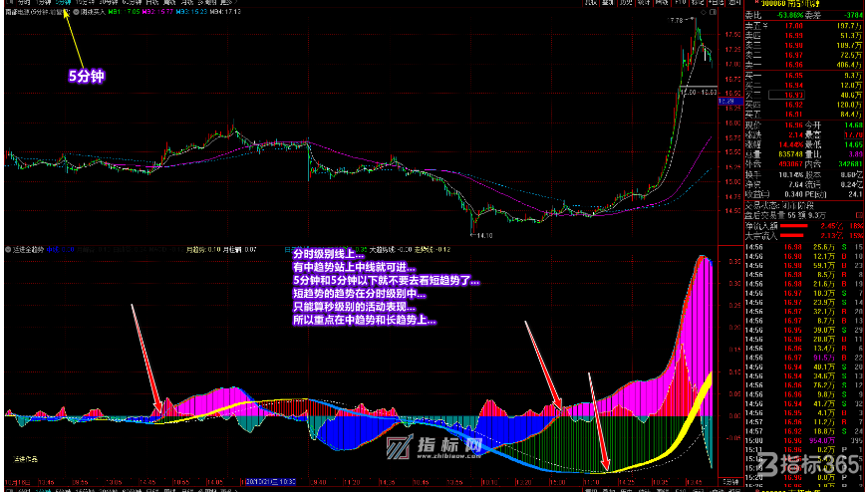Select the 买一 16.95 bid row

click(804, 76)
